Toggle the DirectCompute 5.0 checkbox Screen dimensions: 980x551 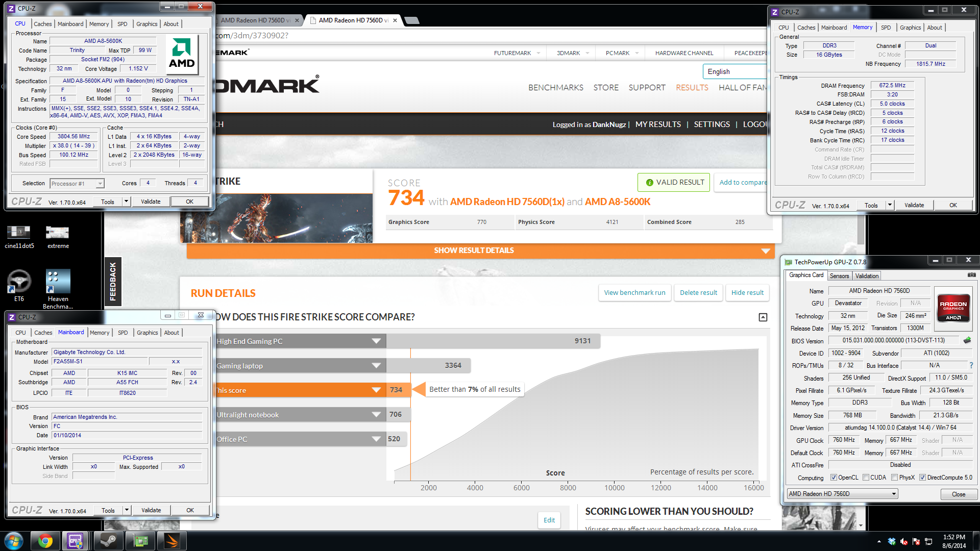click(x=922, y=478)
